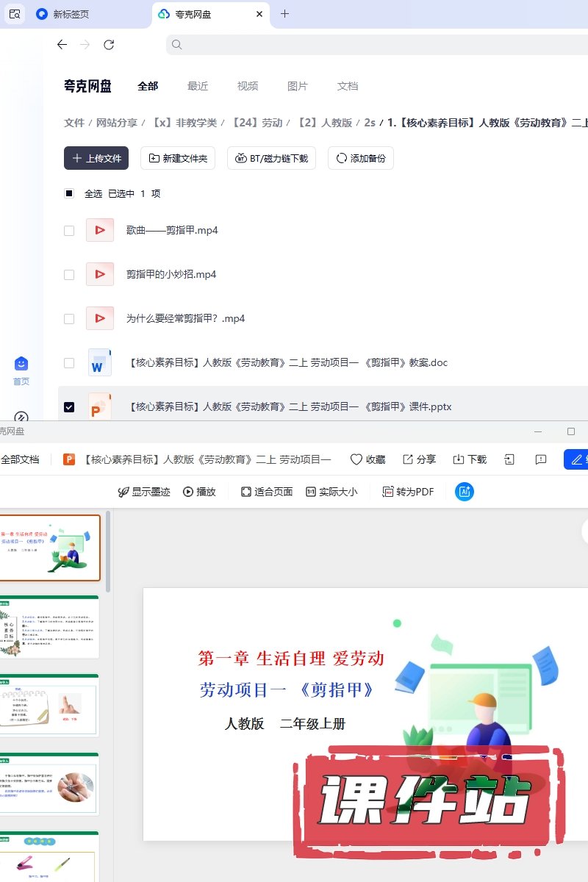
Task: Switch to the 视频 tab
Action: tap(248, 86)
